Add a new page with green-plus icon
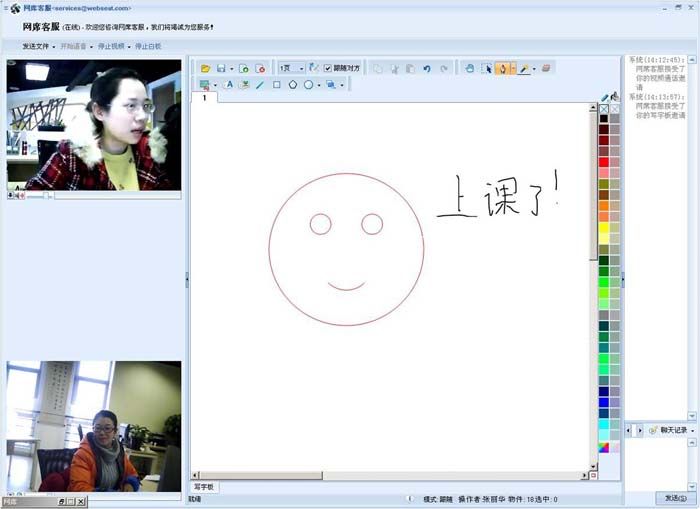The height and width of the screenshot is (509, 700). (x=243, y=68)
